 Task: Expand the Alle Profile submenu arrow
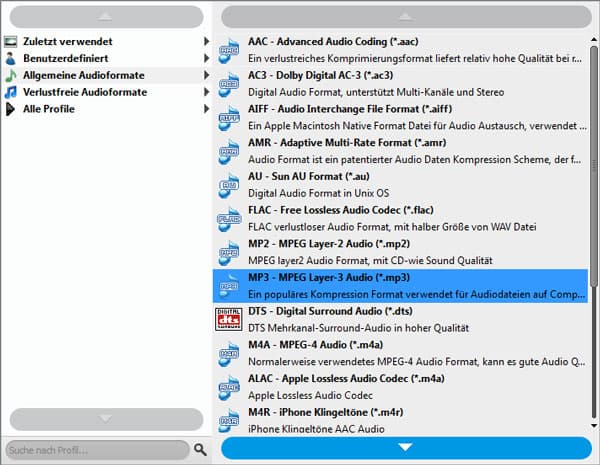(x=206, y=109)
